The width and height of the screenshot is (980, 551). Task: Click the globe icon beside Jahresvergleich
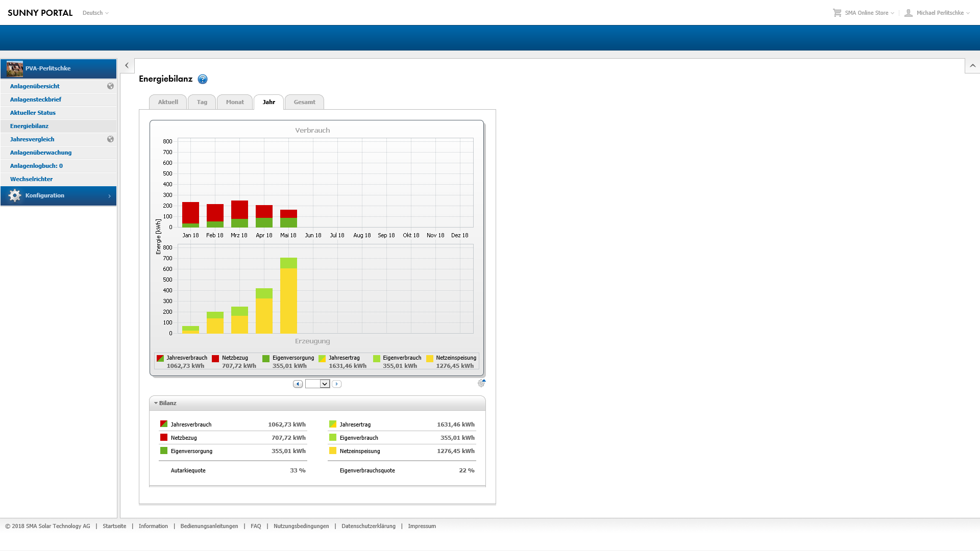[x=110, y=139]
